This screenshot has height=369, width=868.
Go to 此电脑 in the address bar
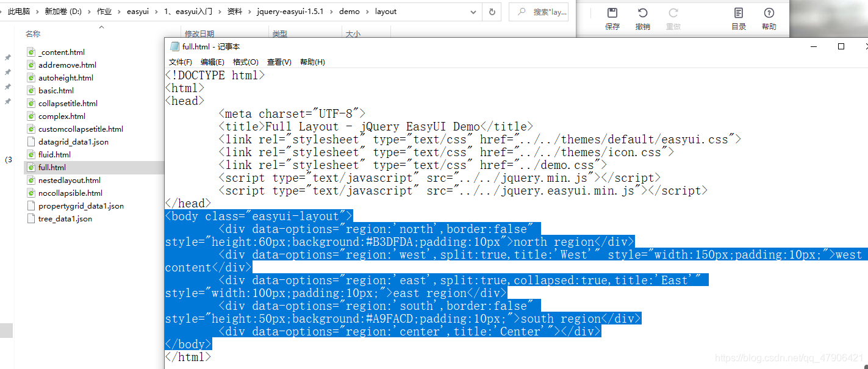pos(19,12)
